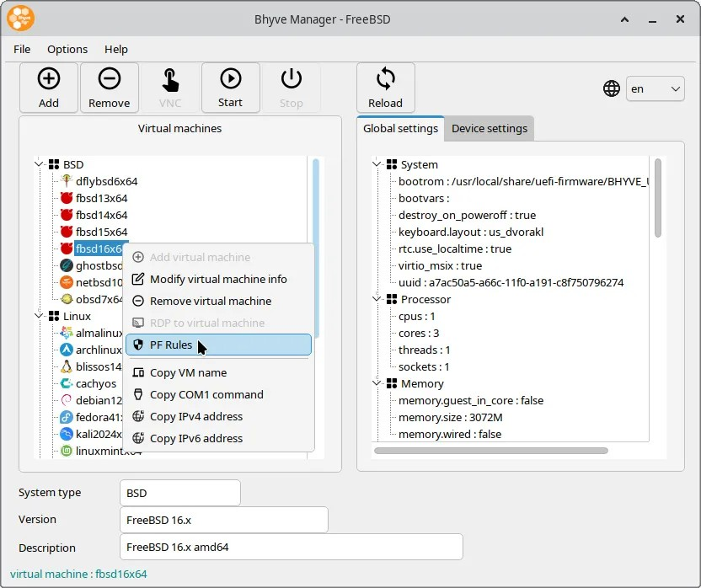Click the globe language icon

pos(612,88)
